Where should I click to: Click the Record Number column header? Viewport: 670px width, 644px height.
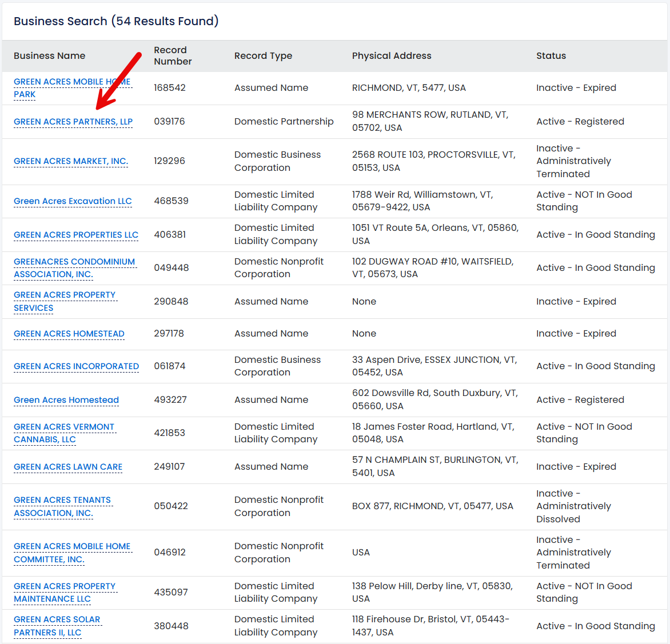[x=173, y=55]
